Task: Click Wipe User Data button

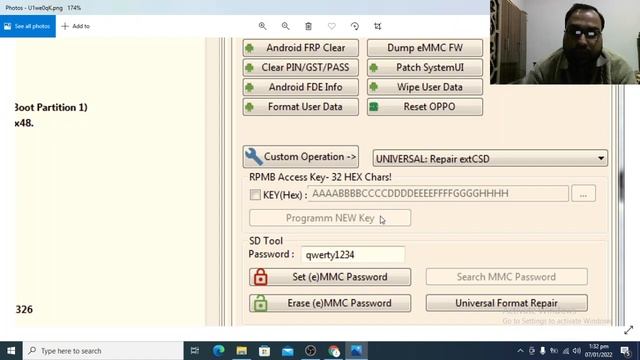Action: (424, 87)
